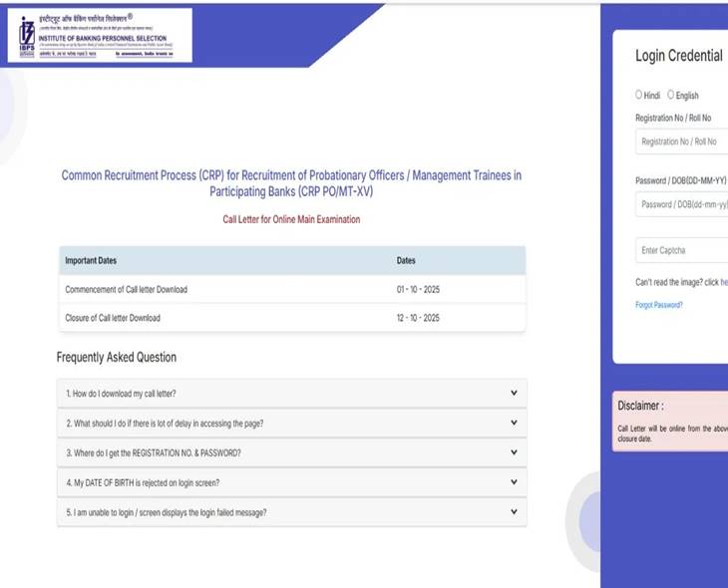
Task: Open the Forgot Password link
Action: pyautogui.click(x=659, y=305)
